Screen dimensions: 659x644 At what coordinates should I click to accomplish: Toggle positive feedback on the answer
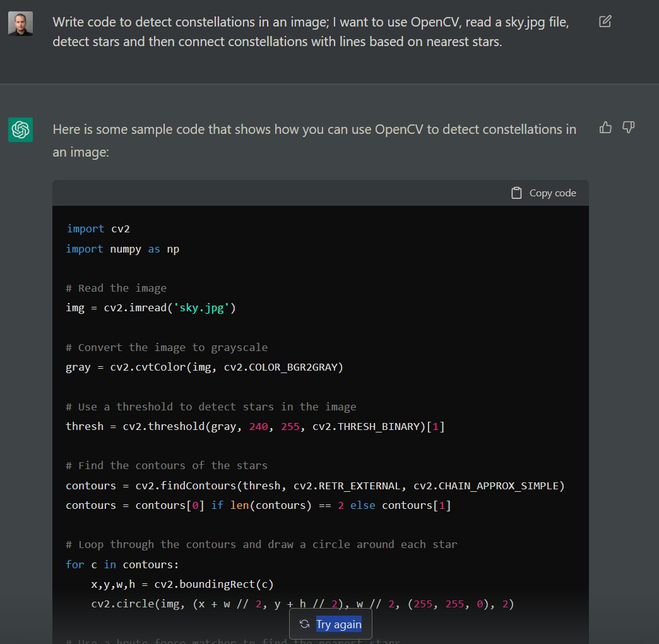coord(605,127)
